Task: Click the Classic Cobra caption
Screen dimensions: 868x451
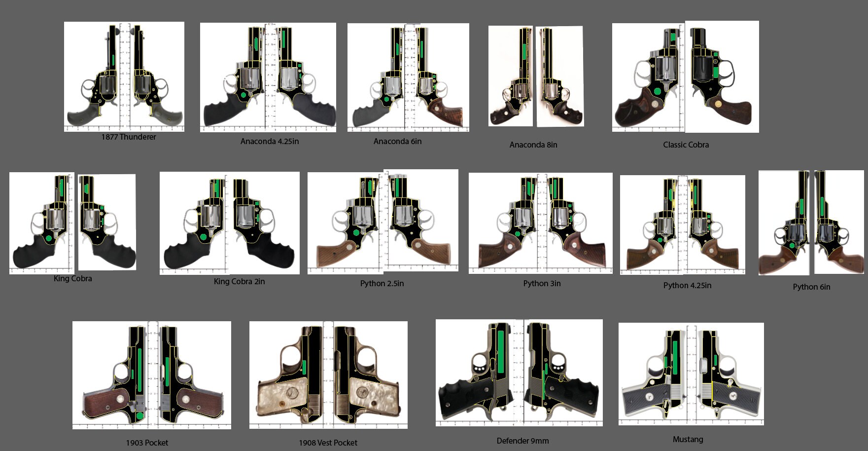Action: pos(686,145)
